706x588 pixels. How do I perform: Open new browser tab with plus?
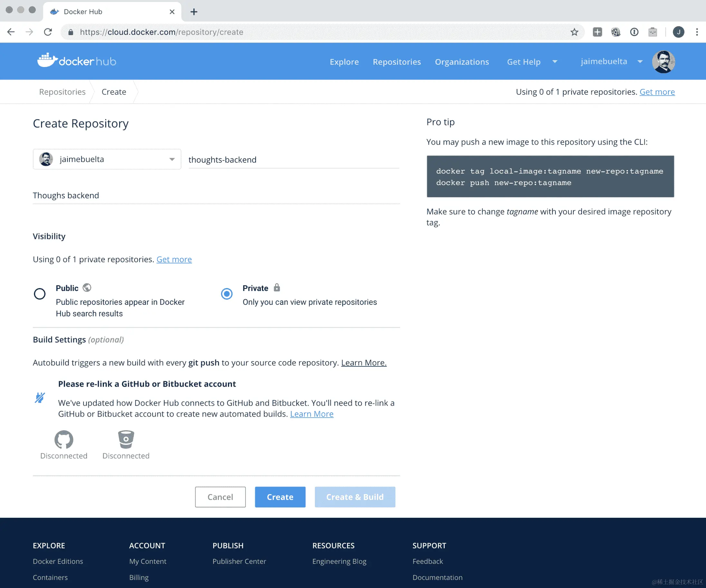194,12
